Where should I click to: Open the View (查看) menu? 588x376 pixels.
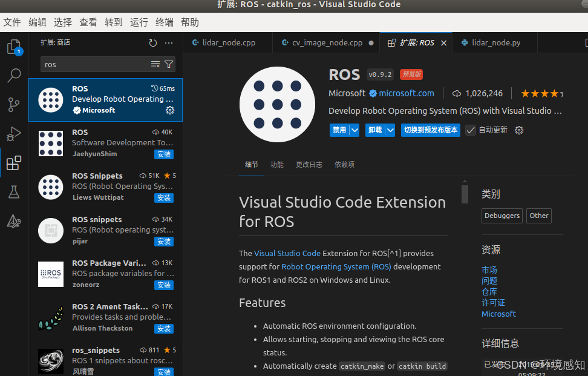coord(88,22)
